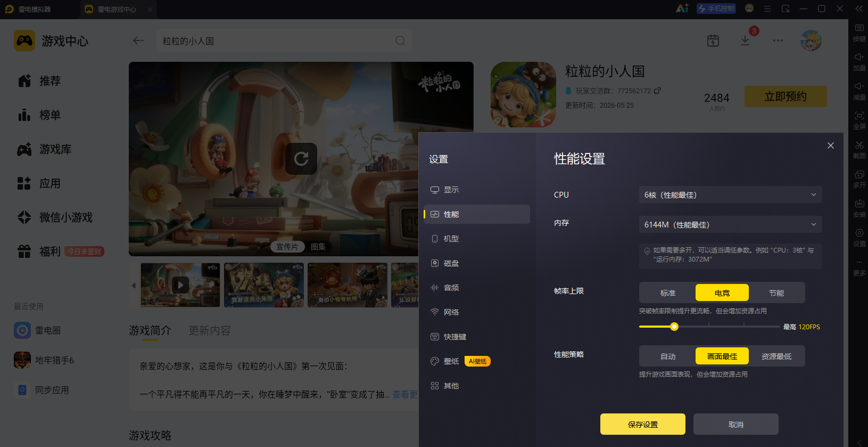Click the 安装 APK install icon
The height and width of the screenshot is (447, 868).
point(859,208)
